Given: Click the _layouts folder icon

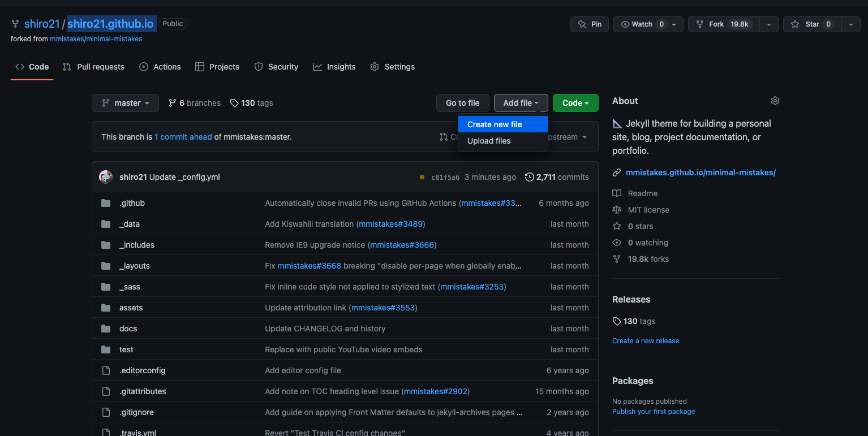Looking at the screenshot, I should point(106,266).
